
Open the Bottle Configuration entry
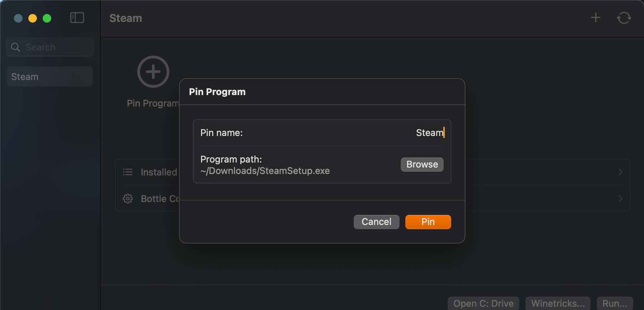click(373, 198)
